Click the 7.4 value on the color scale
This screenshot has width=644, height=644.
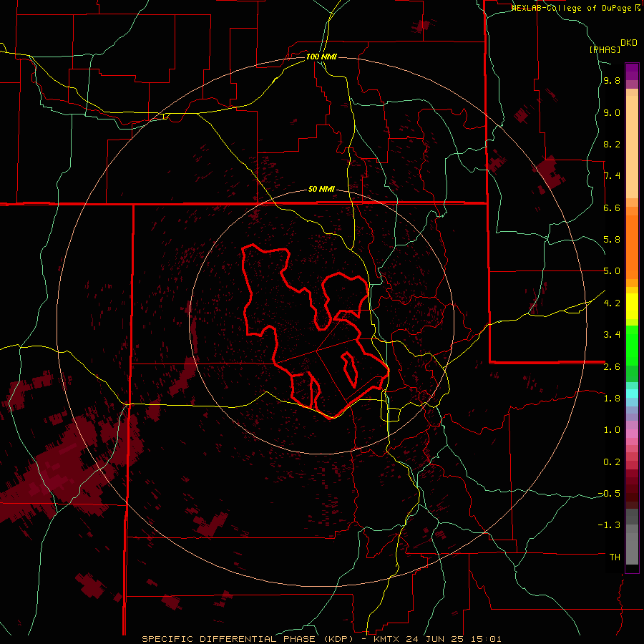click(x=612, y=176)
